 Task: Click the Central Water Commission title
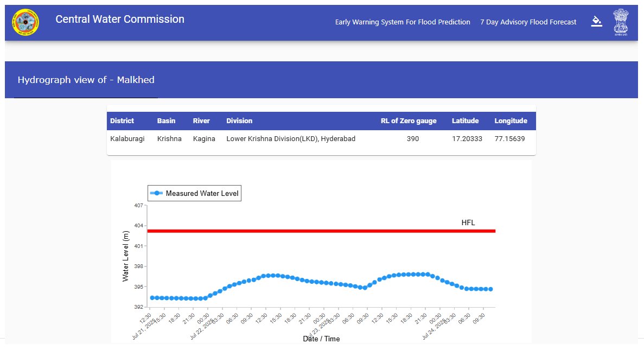120,20
